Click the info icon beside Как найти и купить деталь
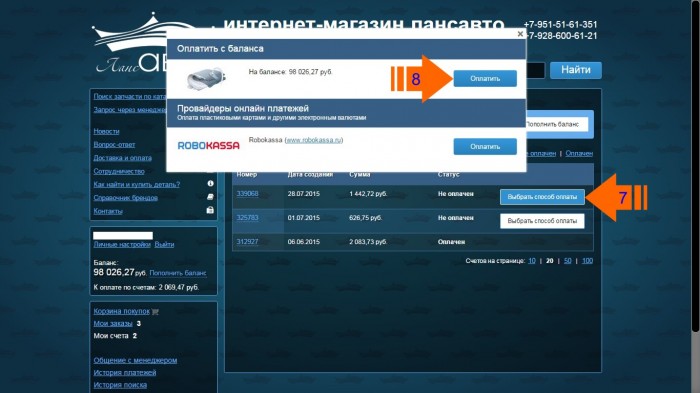 [x=210, y=184]
